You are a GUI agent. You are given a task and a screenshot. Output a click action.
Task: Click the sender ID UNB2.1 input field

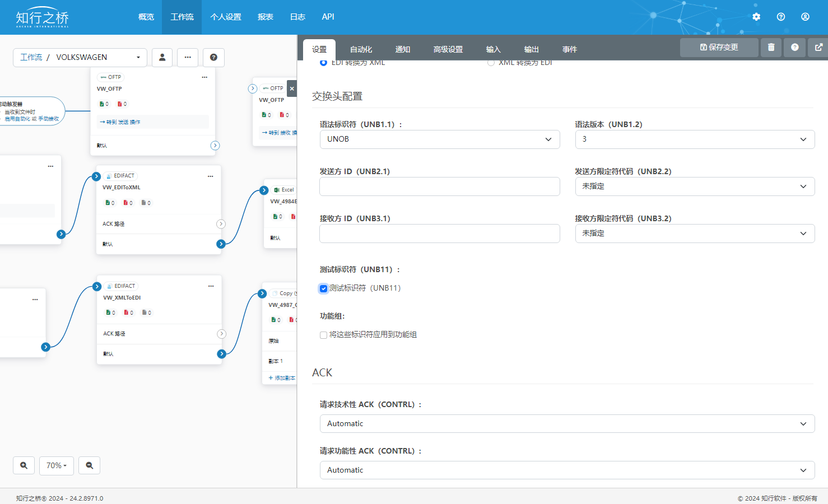point(439,186)
